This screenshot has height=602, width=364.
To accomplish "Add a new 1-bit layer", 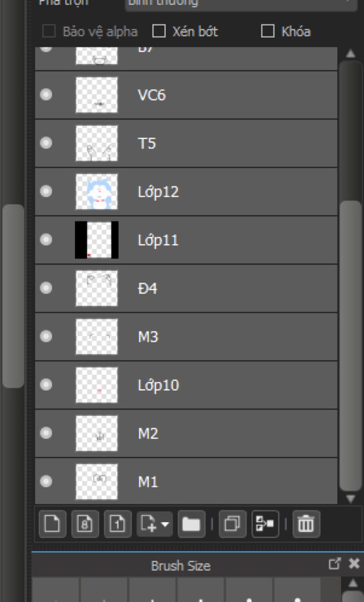I will [x=118, y=524].
